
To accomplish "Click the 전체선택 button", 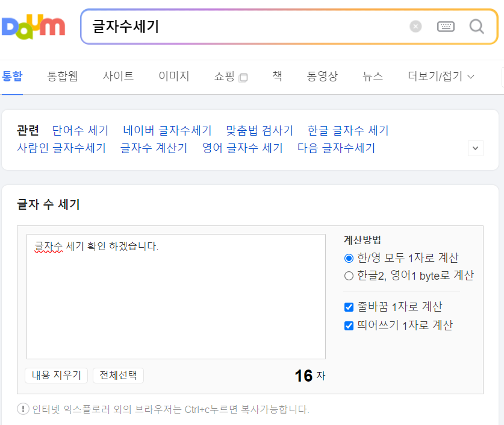I will (117, 375).
